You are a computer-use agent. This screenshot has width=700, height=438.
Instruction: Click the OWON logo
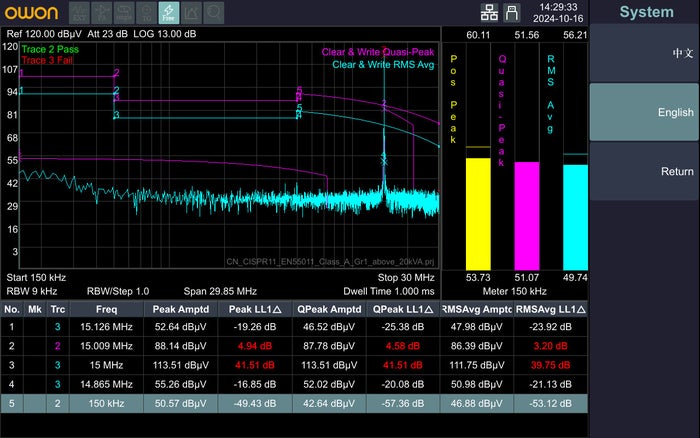(31, 13)
